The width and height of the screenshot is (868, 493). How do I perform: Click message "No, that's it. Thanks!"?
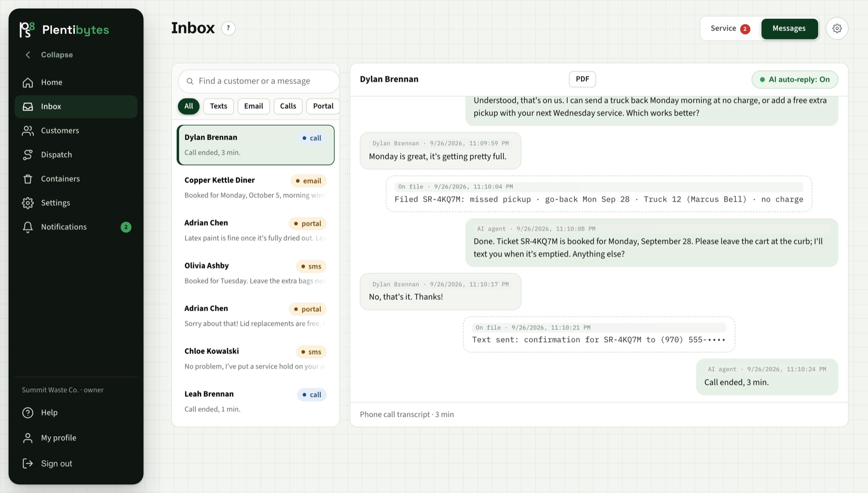click(x=440, y=292)
